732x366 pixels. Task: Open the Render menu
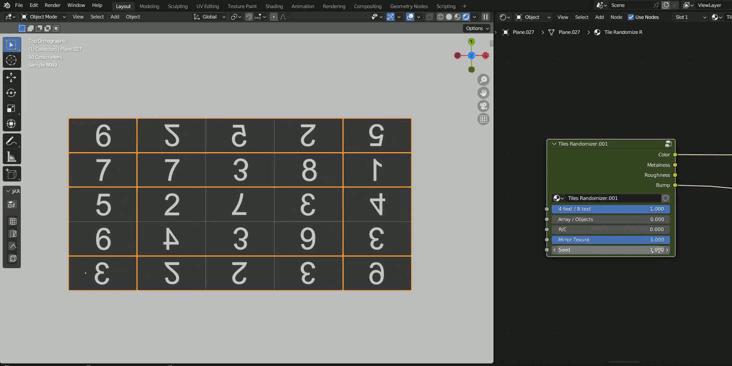click(52, 6)
